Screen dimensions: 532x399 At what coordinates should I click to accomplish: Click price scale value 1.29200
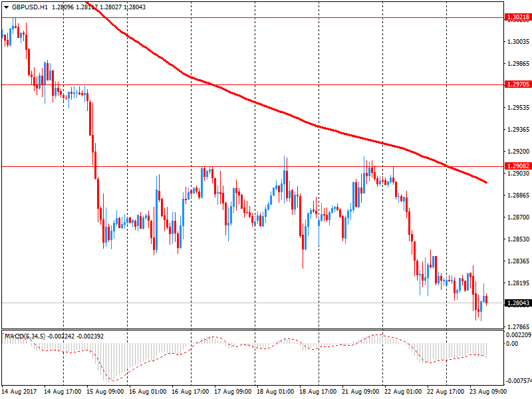(518, 152)
